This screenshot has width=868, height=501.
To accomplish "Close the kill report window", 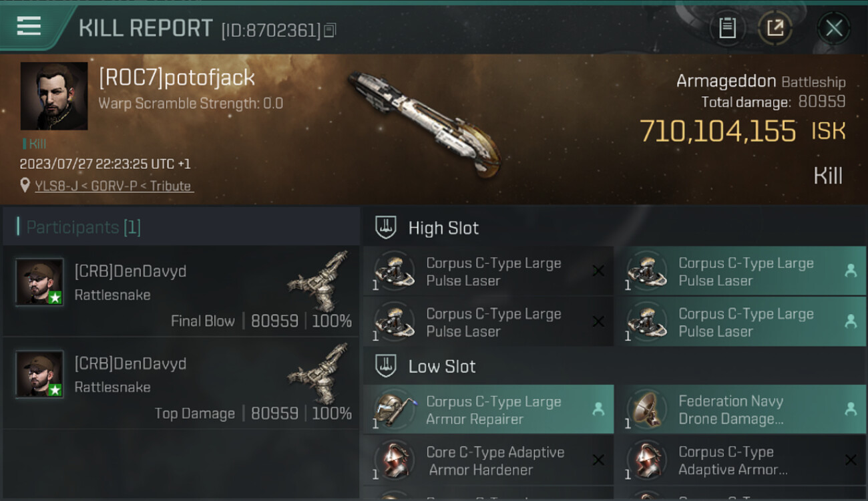I will [x=834, y=28].
